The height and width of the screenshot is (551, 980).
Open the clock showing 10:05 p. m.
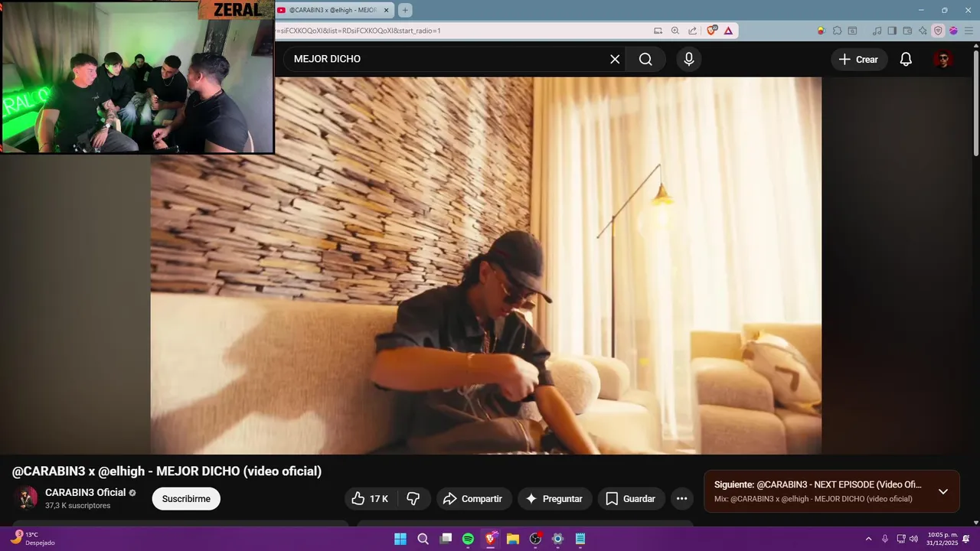tap(942, 539)
